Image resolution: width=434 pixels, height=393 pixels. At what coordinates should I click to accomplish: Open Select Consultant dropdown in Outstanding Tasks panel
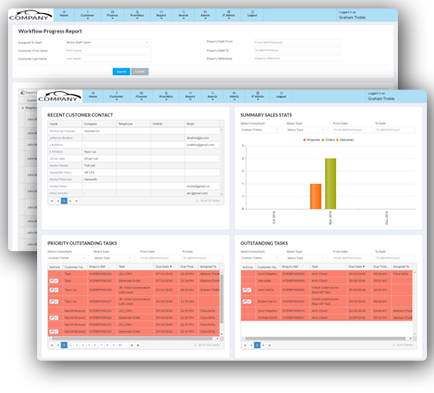[x=260, y=258]
